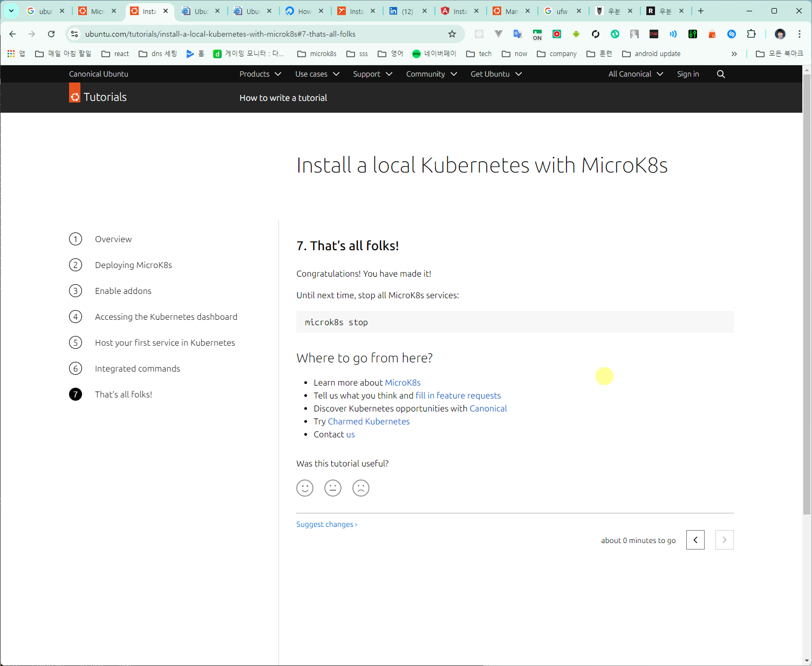Reload the page with the refresh icon
This screenshot has height=666, width=812.
click(51, 34)
